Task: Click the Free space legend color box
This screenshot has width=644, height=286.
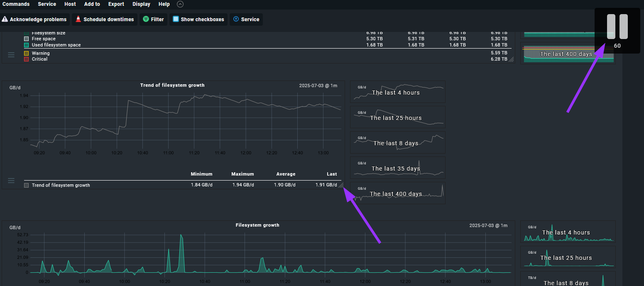Action: pyautogui.click(x=27, y=39)
